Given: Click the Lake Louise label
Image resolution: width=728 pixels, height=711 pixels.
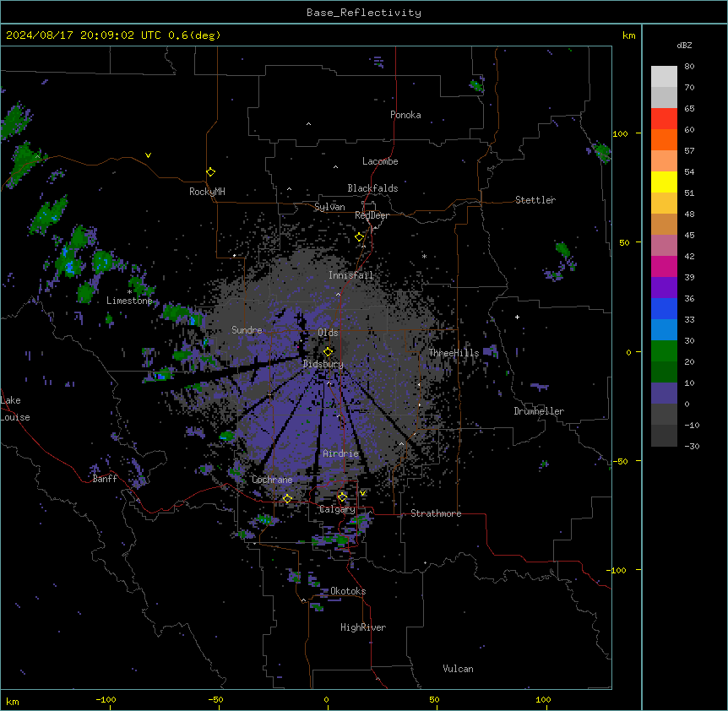Looking at the screenshot, I should [14, 409].
